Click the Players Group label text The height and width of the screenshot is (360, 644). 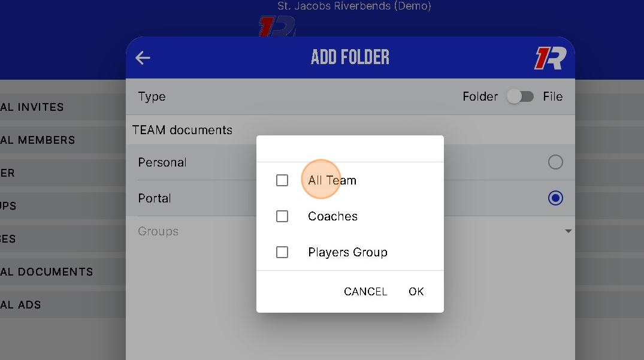coord(347,252)
